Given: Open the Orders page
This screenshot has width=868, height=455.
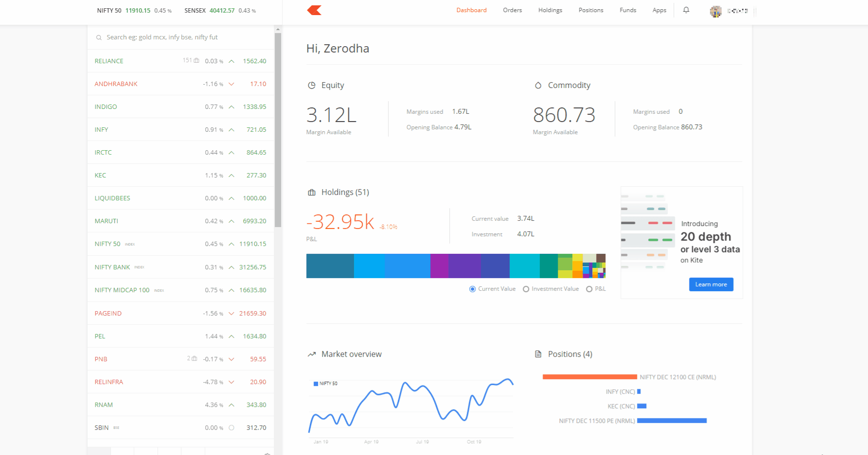Looking at the screenshot, I should 513,10.
